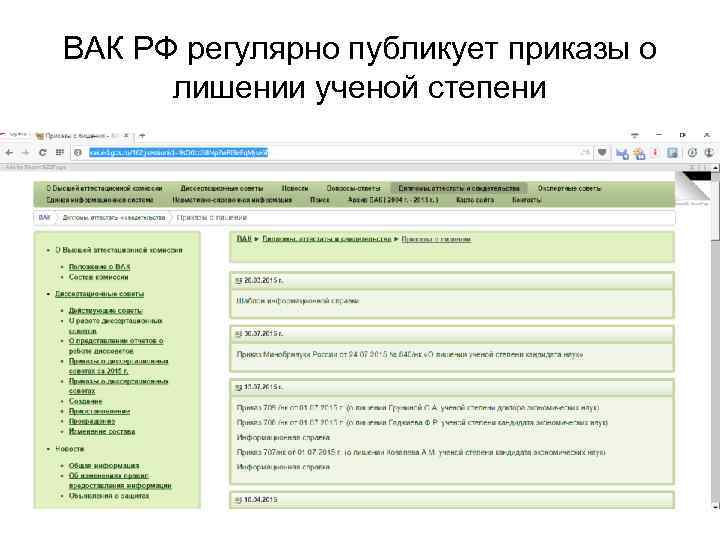The image size is (720, 540).
Task: Click the site info icon in address bar
Action: pyautogui.click(x=78, y=152)
